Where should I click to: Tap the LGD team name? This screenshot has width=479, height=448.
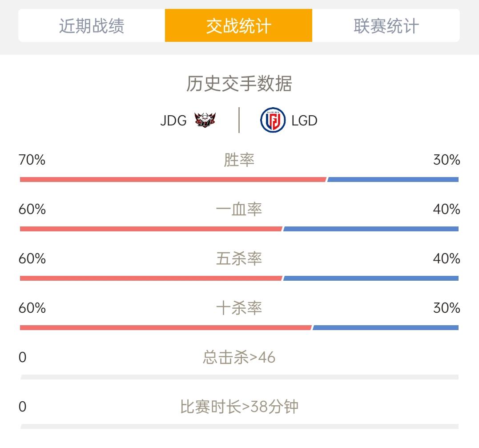point(304,121)
